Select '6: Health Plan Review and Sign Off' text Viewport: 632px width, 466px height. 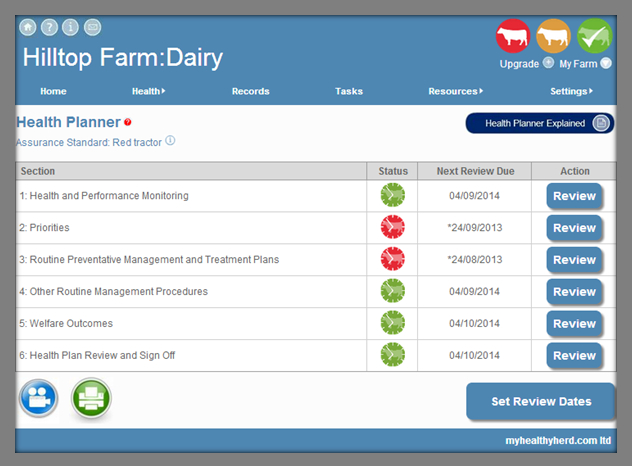point(97,355)
